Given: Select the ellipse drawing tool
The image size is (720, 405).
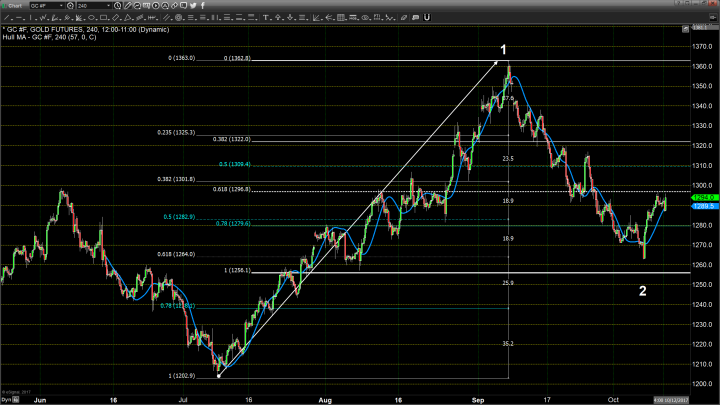Looking at the screenshot, I should (x=91, y=17).
